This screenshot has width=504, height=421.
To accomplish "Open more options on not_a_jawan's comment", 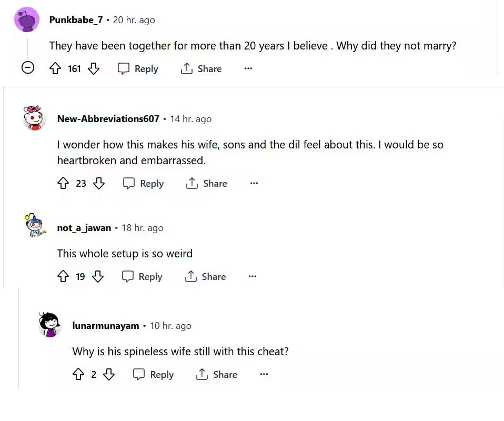I will (253, 276).
